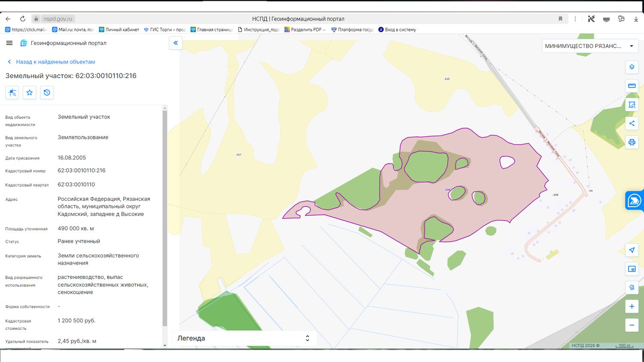Zoom in using the plus button
Viewport: 644px width, 362px height.
(632, 306)
